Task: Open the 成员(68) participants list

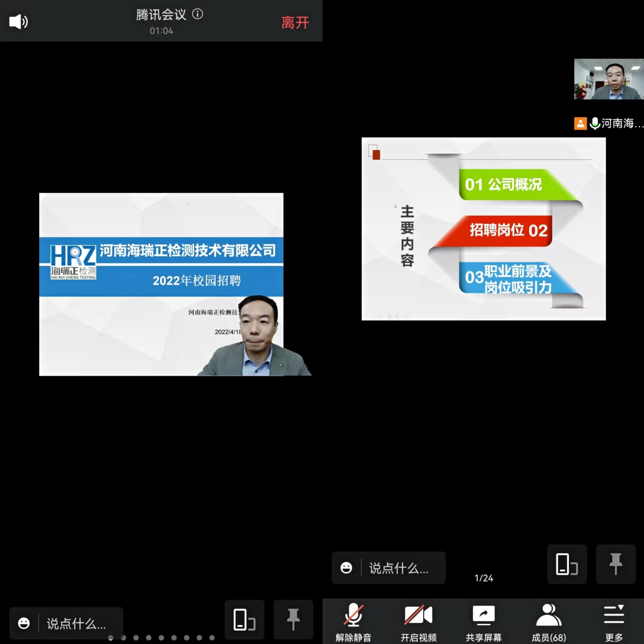Action: click(x=548, y=622)
